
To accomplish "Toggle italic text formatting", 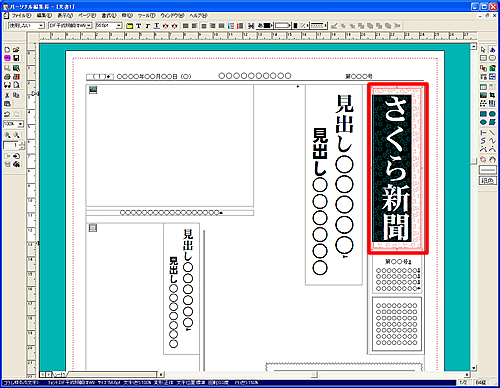I will 148,26.
